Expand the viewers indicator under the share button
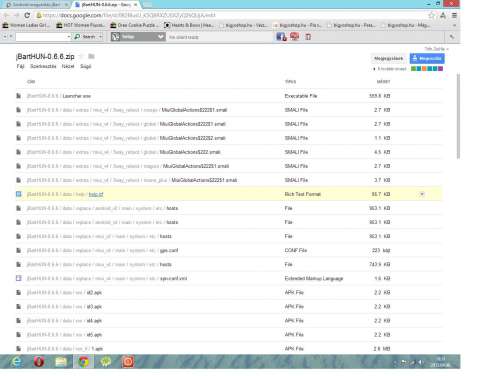This screenshot has width=500, height=376. (390, 69)
